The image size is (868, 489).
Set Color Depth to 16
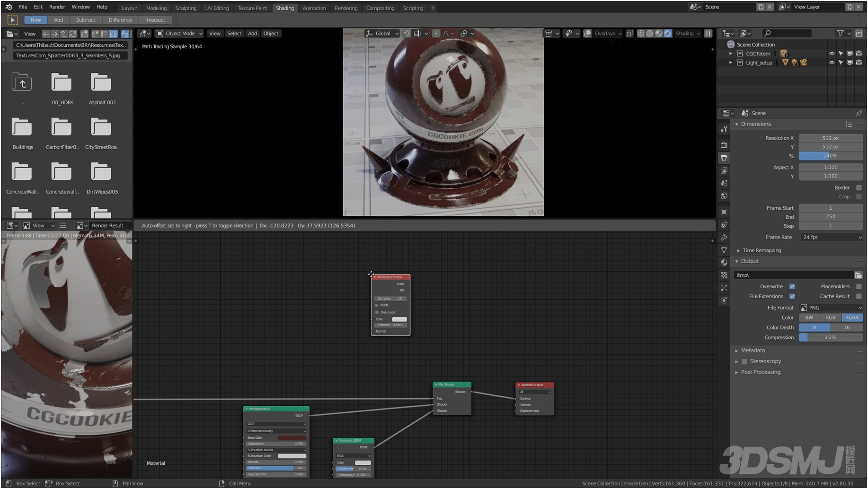[847, 328]
